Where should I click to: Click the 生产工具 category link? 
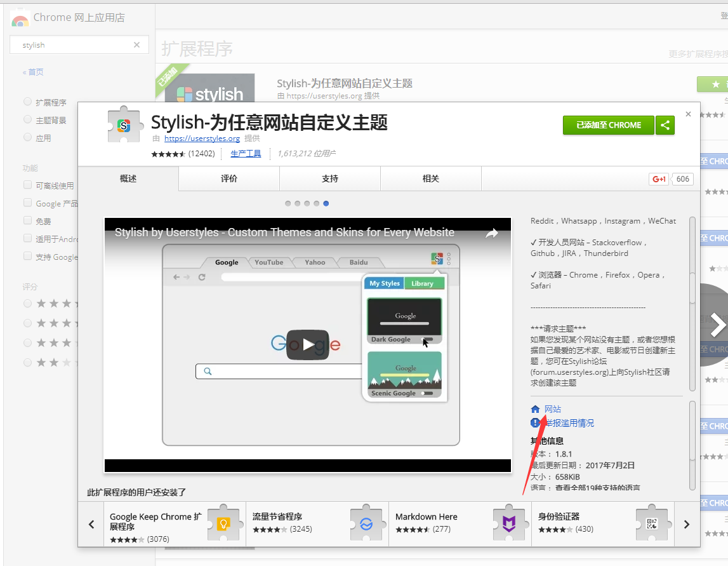tap(246, 153)
